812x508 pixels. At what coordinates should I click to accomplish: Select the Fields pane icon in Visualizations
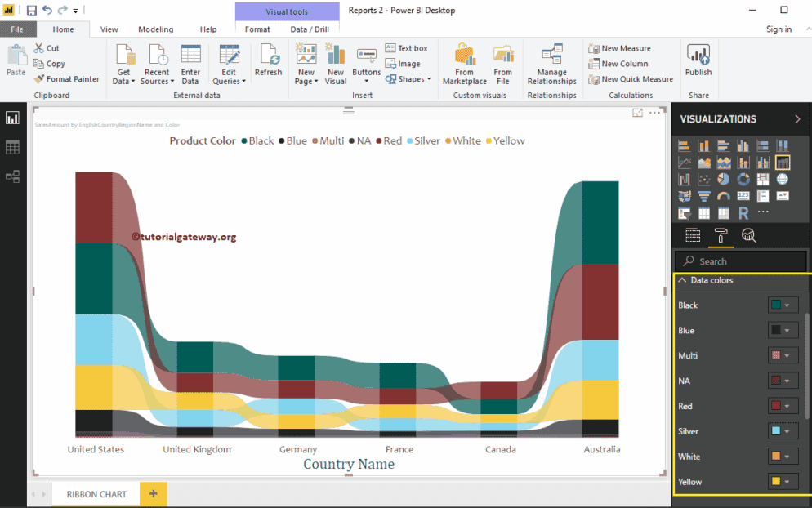point(693,236)
